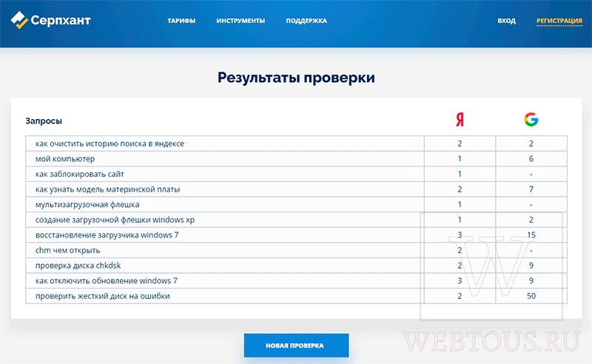592x364 pixels.
Task: Click the Yandex column logo
Action: pos(460,119)
